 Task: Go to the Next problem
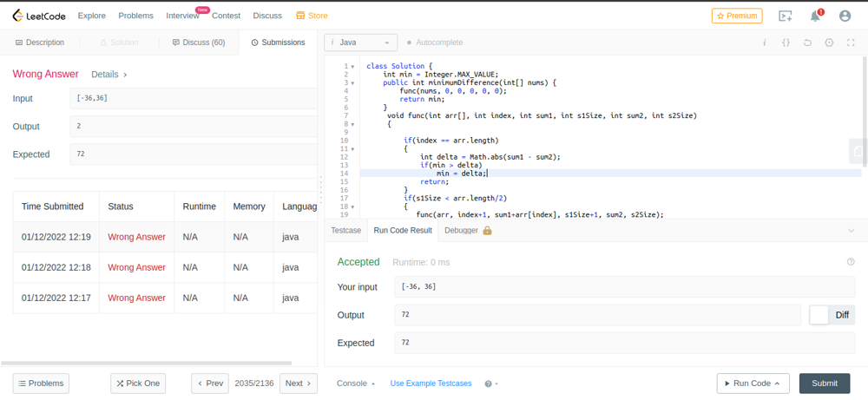[x=299, y=384]
